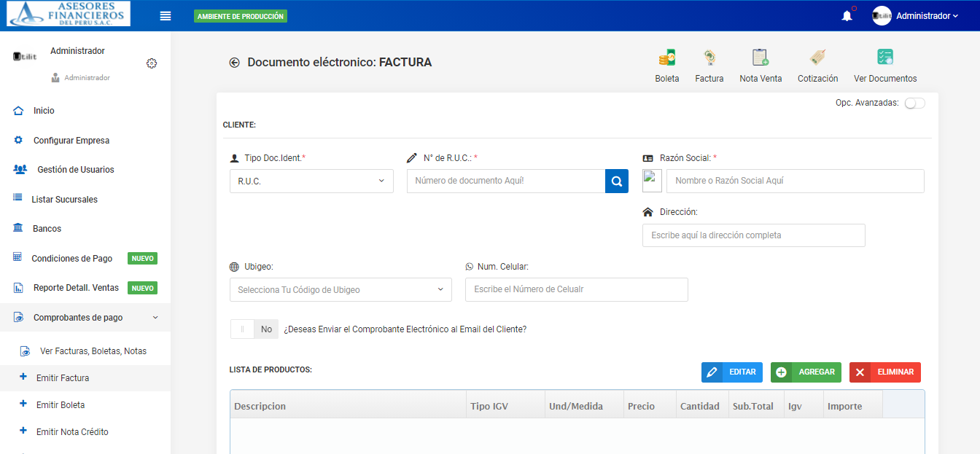Click the notification bell icon
980x454 pixels.
[847, 16]
